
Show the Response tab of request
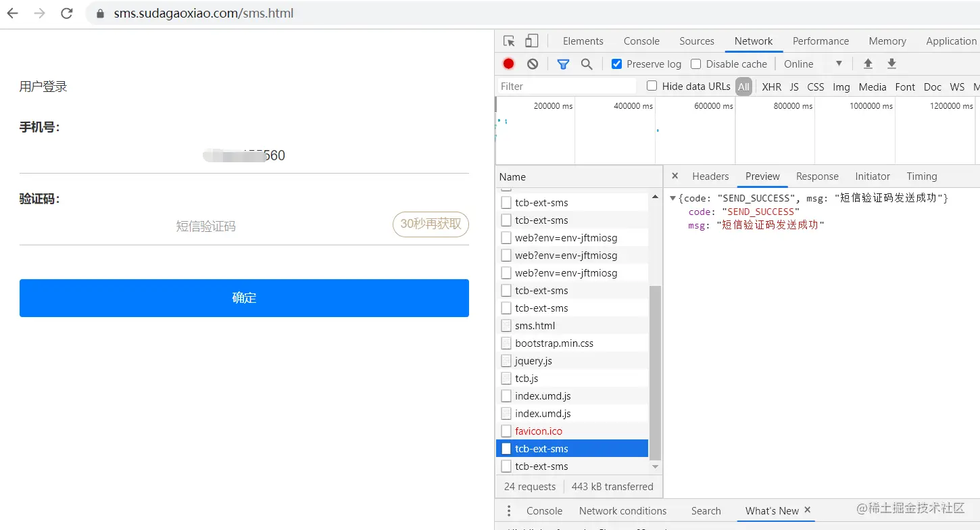pyautogui.click(x=817, y=176)
